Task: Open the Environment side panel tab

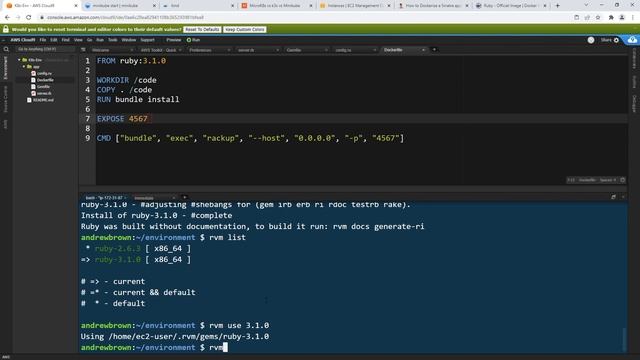Action: pos(6,68)
